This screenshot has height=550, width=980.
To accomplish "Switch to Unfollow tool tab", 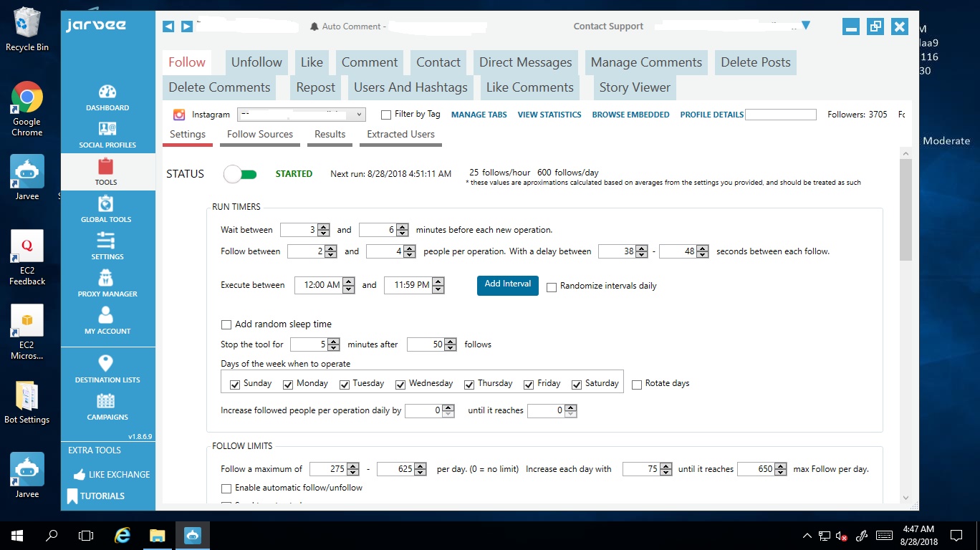I will tap(256, 62).
